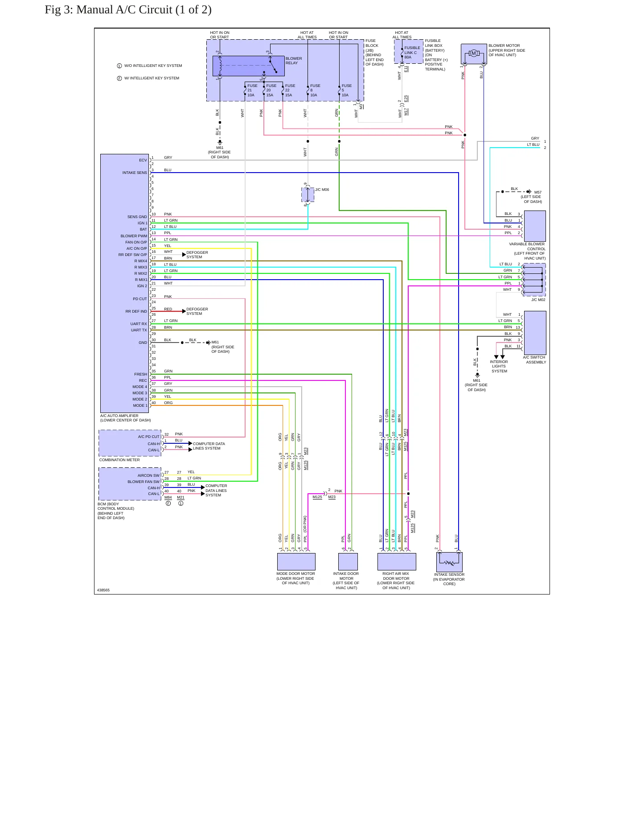This screenshot has height=834, width=644.
Task: Click the 'PD CUT' pin label
Action: [x=139, y=299]
